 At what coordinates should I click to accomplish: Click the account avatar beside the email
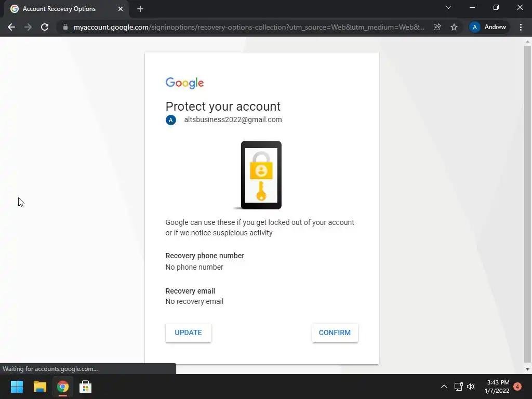click(x=170, y=120)
